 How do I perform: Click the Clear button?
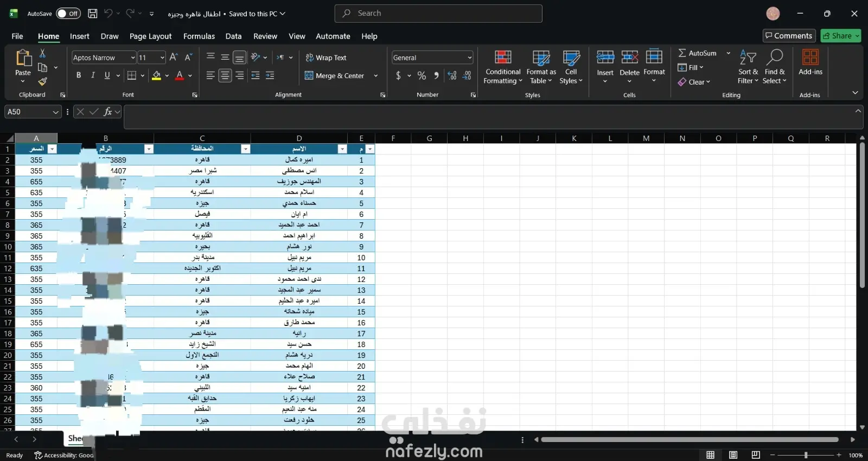tap(694, 82)
